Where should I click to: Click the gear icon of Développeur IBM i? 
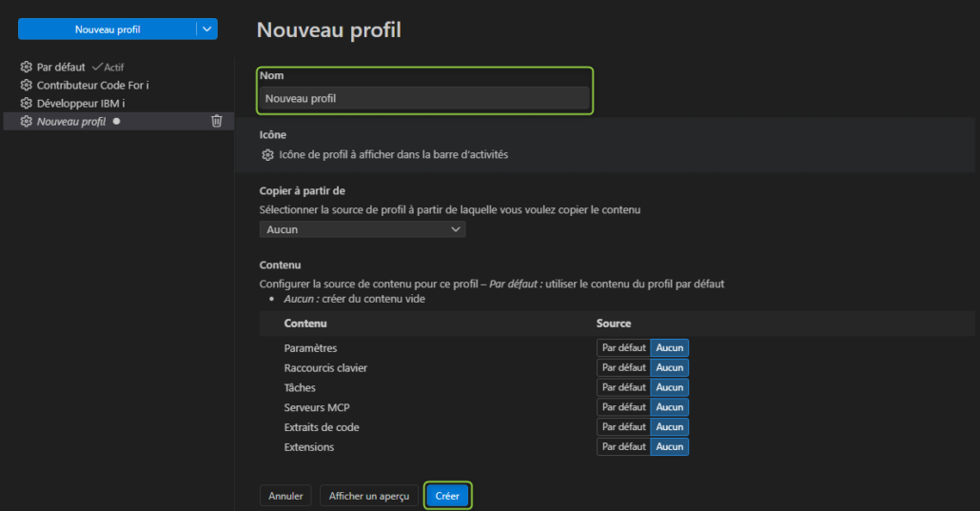[27, 103]
